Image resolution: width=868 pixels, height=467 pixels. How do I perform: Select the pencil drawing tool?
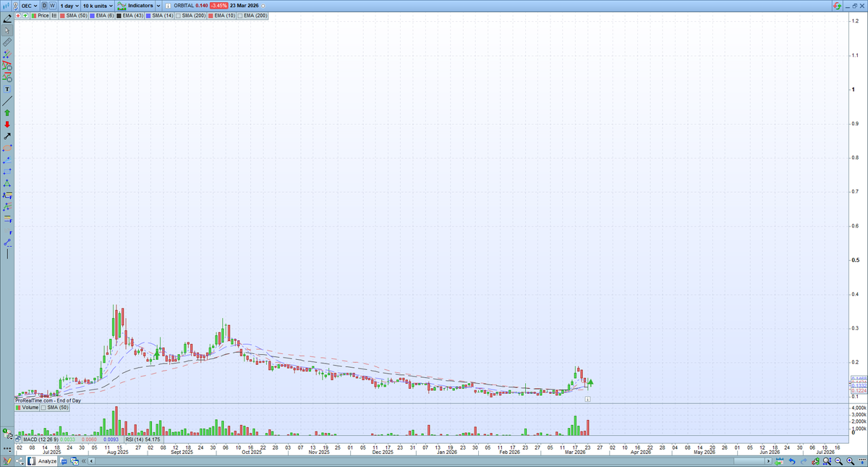point(7,18)
